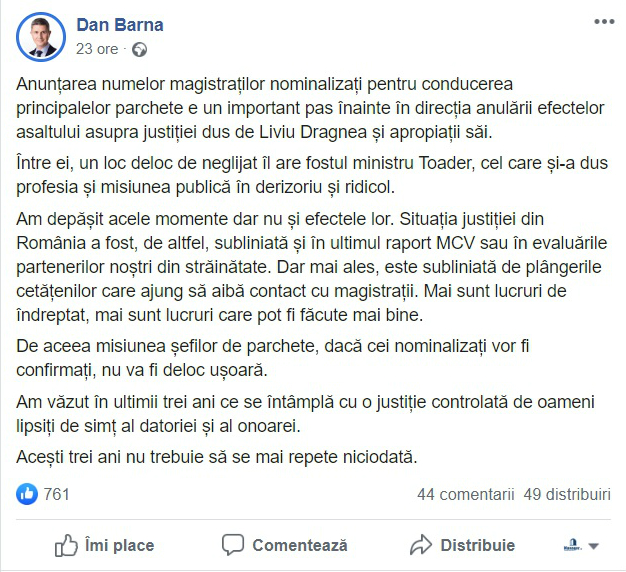This screenshot has height=572, width=626.
Task: Open Dan Barna's profile picture
Action: 41,37
